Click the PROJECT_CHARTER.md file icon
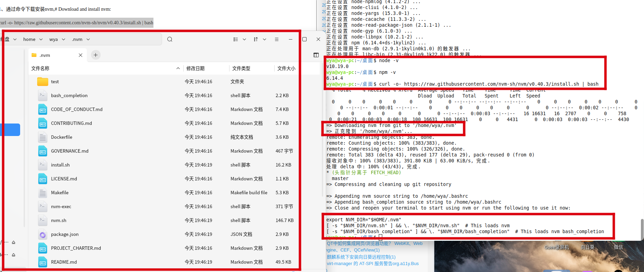The height and width of the screenshot is (272, 644). 43,248
